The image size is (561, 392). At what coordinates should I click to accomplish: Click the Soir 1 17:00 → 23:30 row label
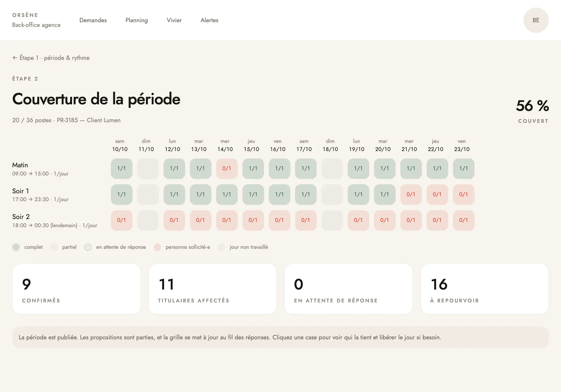(x=40, y=195)
